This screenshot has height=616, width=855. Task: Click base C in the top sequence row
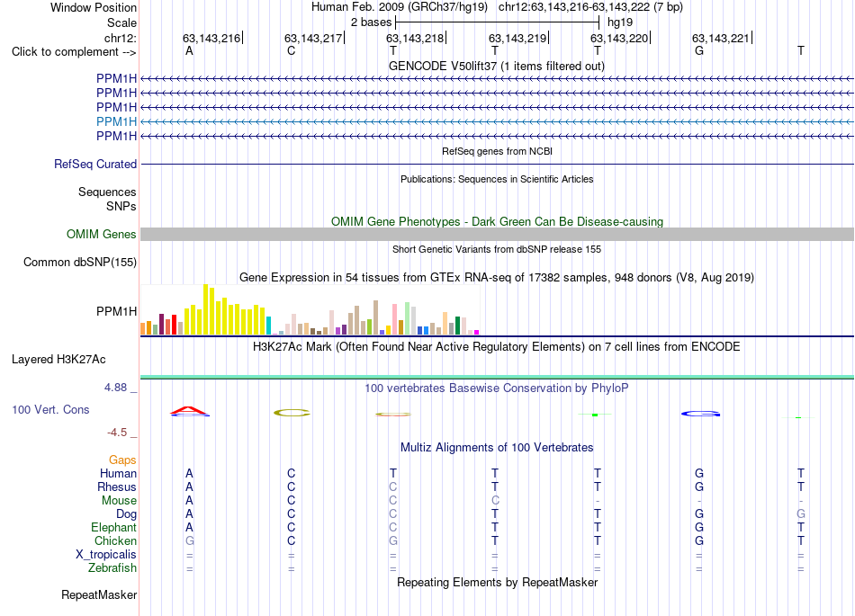pyautogui.click(x=292, y=50)
